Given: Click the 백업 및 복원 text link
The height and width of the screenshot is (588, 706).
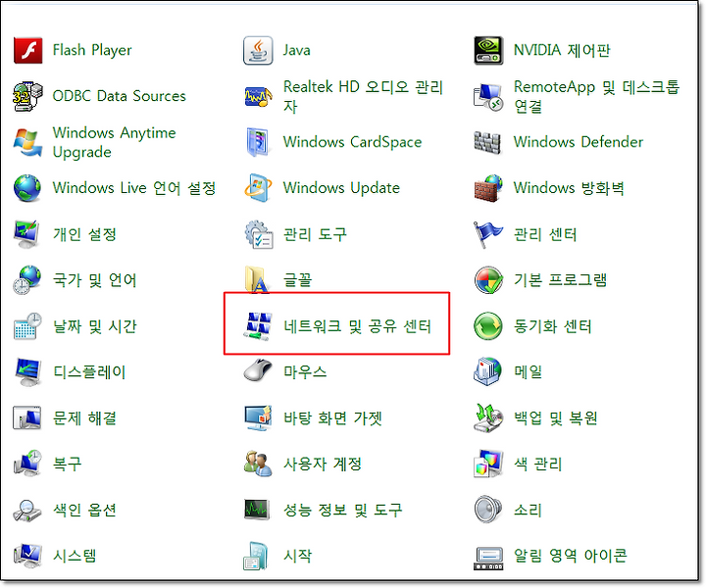Looking at the screenshot, I should click(556, 417).
